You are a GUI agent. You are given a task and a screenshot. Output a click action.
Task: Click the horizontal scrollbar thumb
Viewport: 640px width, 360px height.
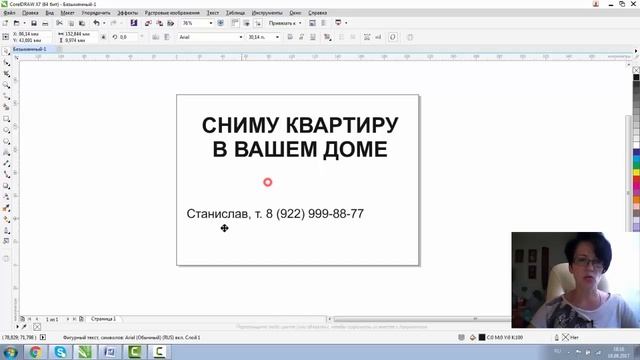click(422, 319)
